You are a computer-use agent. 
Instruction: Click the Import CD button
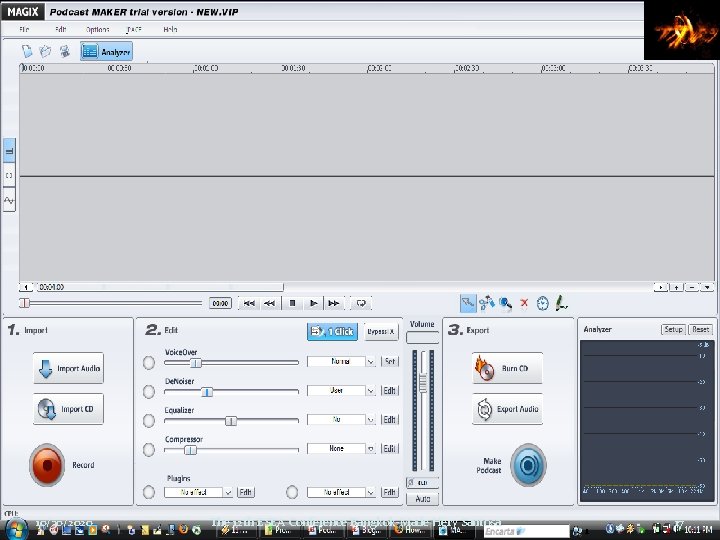pos(68,409)
